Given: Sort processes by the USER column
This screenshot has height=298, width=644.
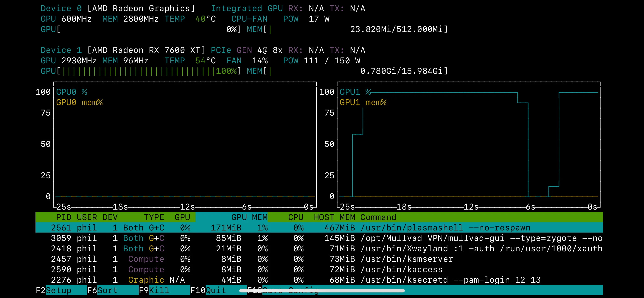Looking at the screenshot, I should (87, 217).
